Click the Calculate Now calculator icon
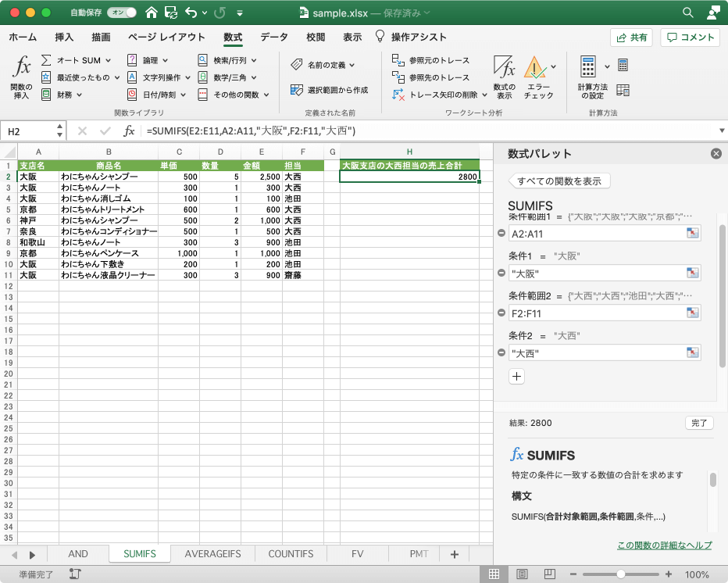This screenshot has height=583, width=728. point(623,65)
